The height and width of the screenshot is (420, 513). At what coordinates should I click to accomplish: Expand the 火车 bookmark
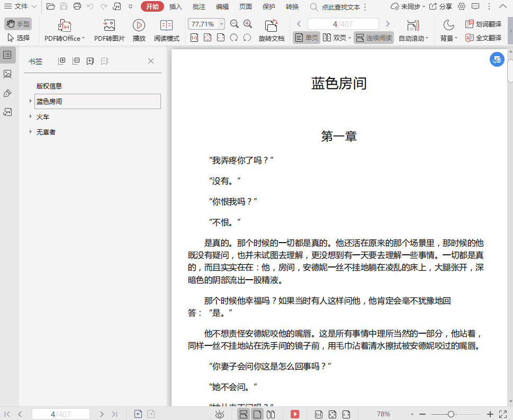30,117
